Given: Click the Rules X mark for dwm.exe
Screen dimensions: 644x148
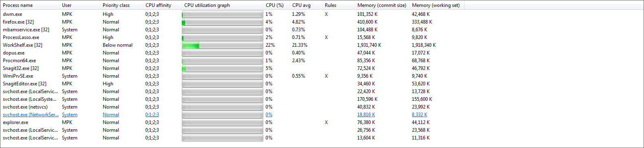Looking at the screenshot, I should click(326, 14).
